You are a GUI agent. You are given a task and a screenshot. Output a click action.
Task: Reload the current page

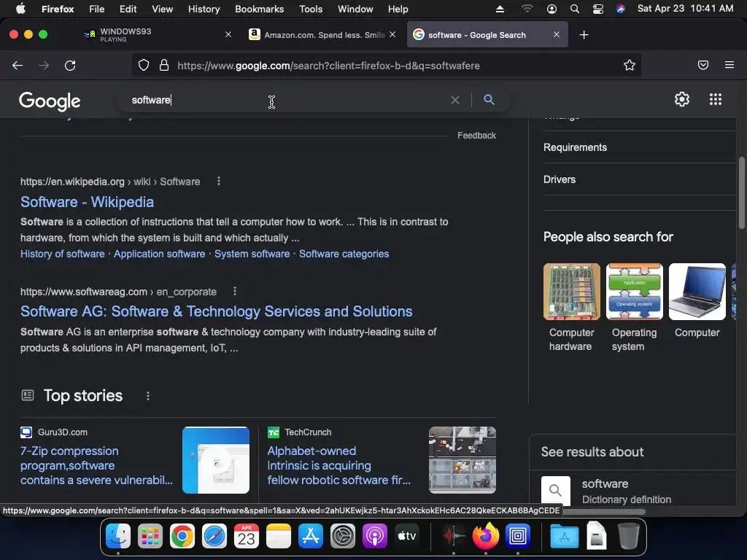(70, 65)
